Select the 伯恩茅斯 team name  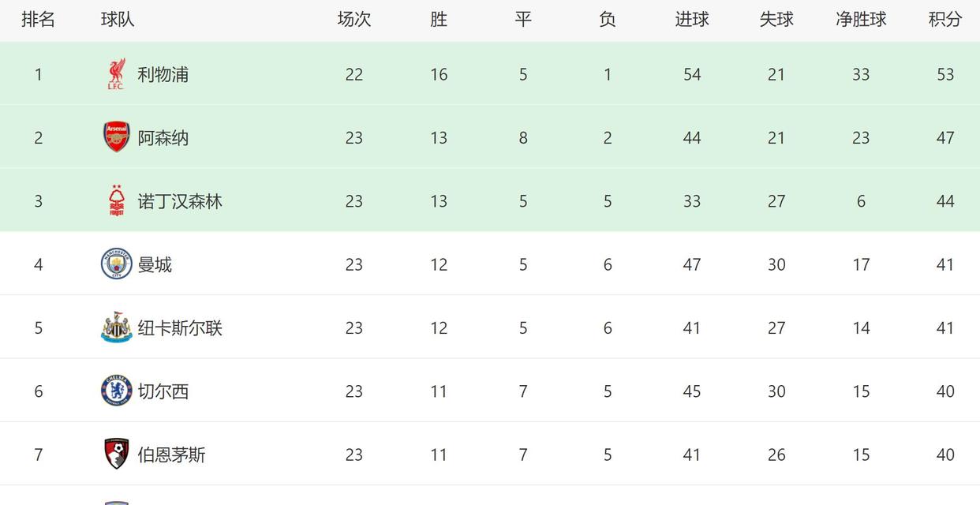pyautogui.click(x=171, y=454)
